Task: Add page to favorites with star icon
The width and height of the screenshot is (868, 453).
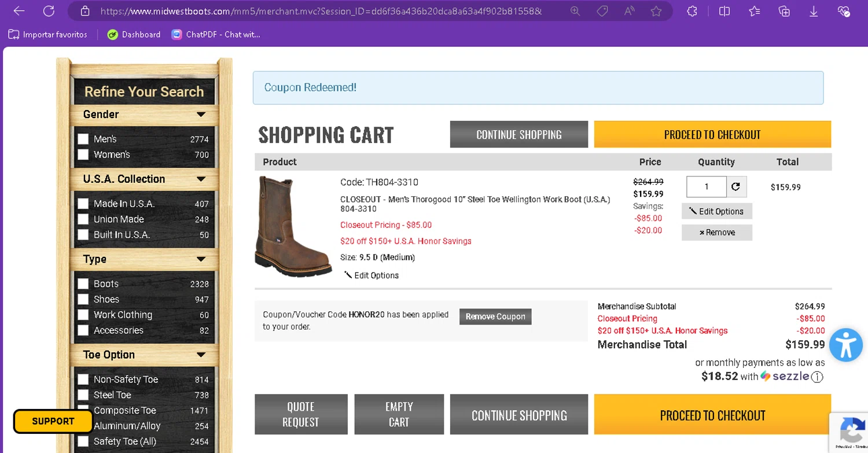Action: click(x=656, y=11)
